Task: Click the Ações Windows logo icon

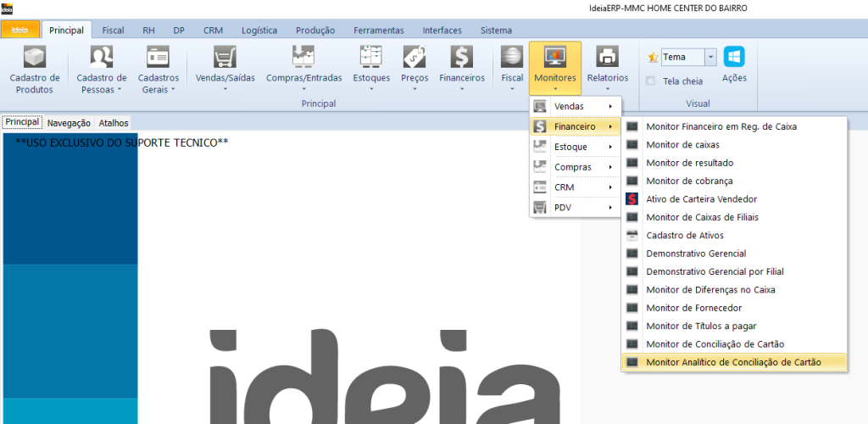Action: coord(734,57)
